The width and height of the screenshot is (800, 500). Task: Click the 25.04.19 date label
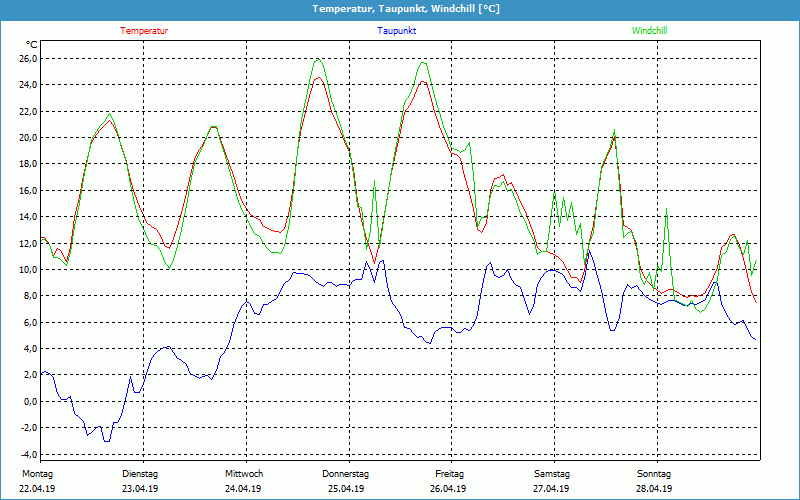[x=346, y=489]
